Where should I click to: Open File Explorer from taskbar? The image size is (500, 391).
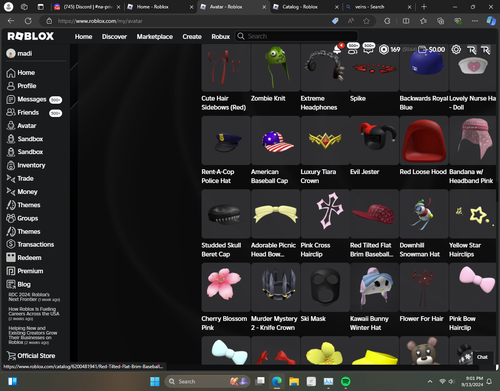pyautogui.click(x=294, y=381)
